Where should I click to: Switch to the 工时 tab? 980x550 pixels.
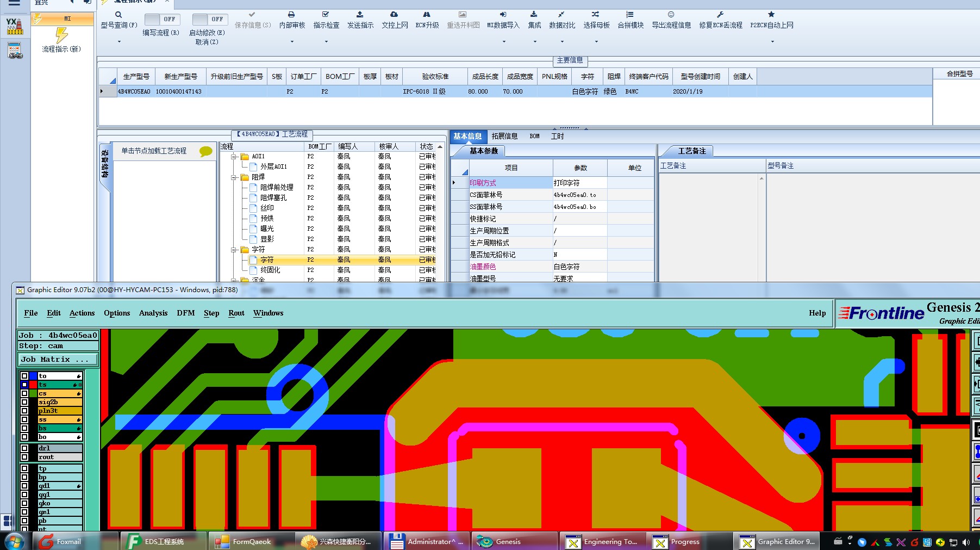pos(557,136)
